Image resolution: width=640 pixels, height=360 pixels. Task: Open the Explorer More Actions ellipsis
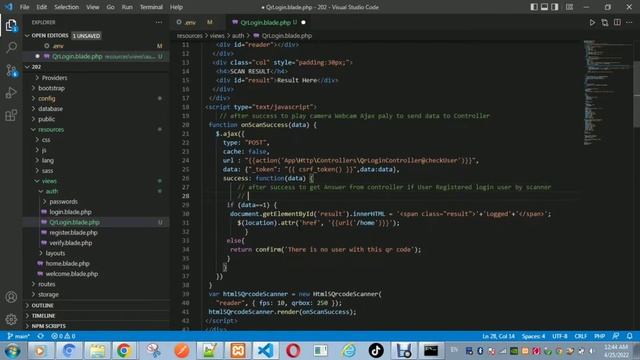(159, 22)
